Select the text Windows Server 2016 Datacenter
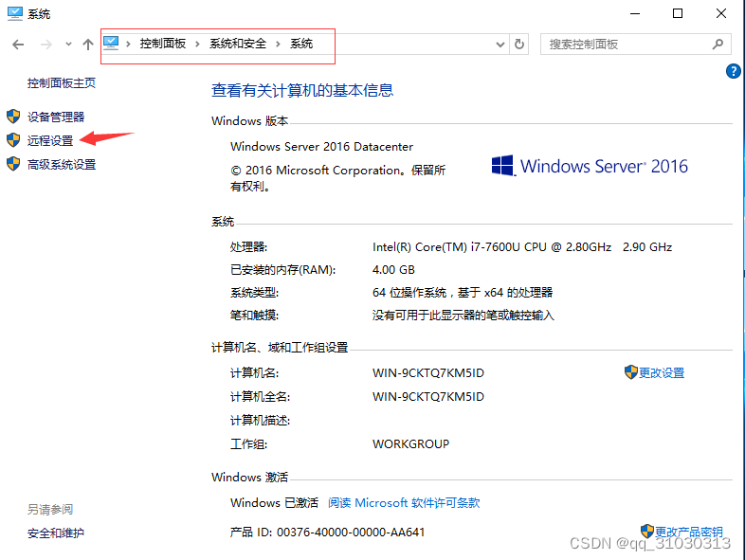 [x=321, y=146]
